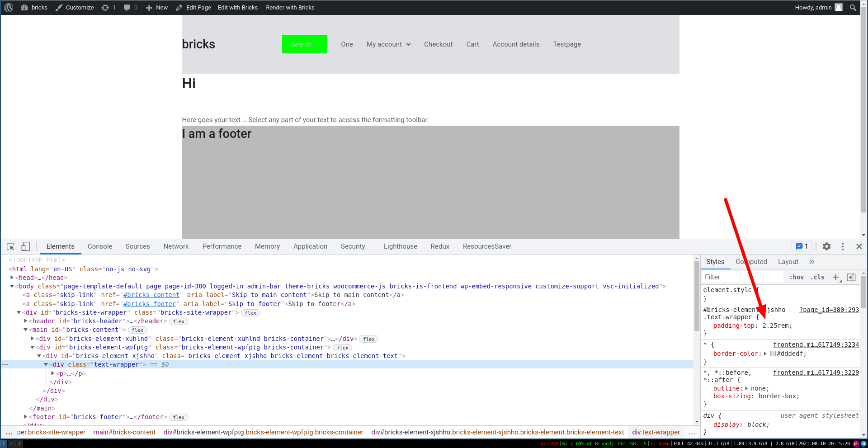Open the Lighthouse tab
The width and height of the screenshot is (868, 448).
(401, 246)
